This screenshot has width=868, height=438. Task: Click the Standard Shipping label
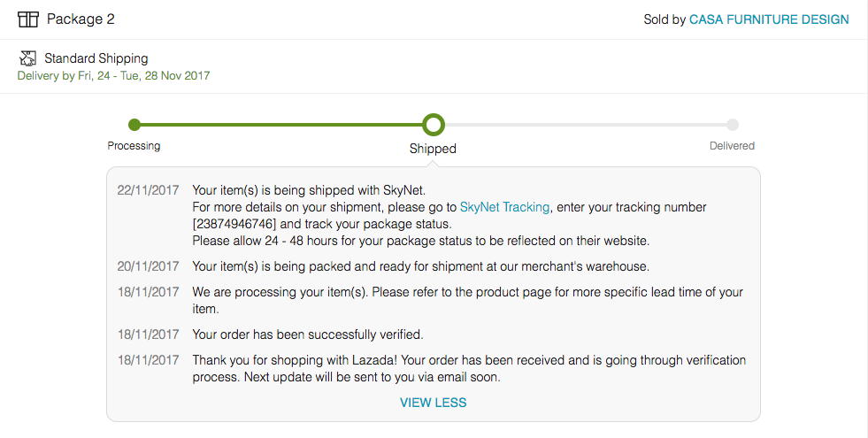(96, 58)
